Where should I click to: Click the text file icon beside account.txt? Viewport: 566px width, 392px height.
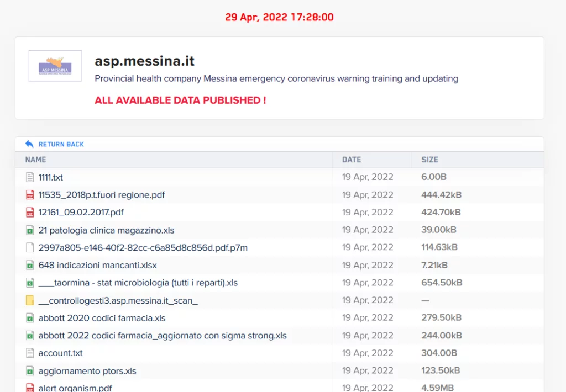(x=30, y=353)
